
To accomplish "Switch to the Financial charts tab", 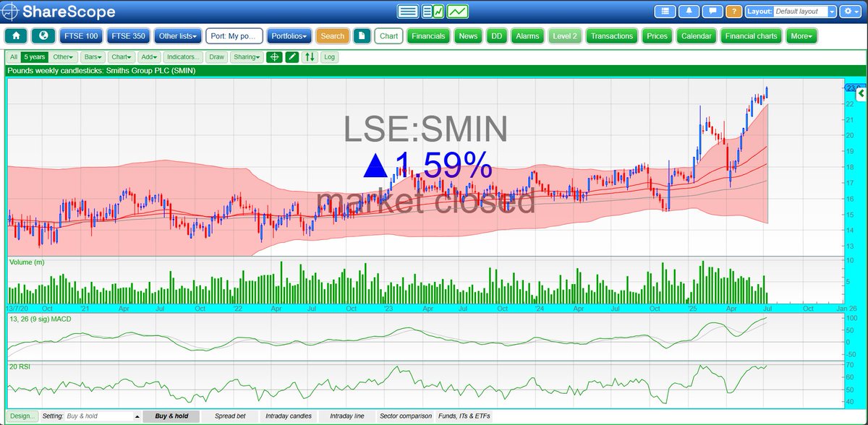I will (752, 36).
